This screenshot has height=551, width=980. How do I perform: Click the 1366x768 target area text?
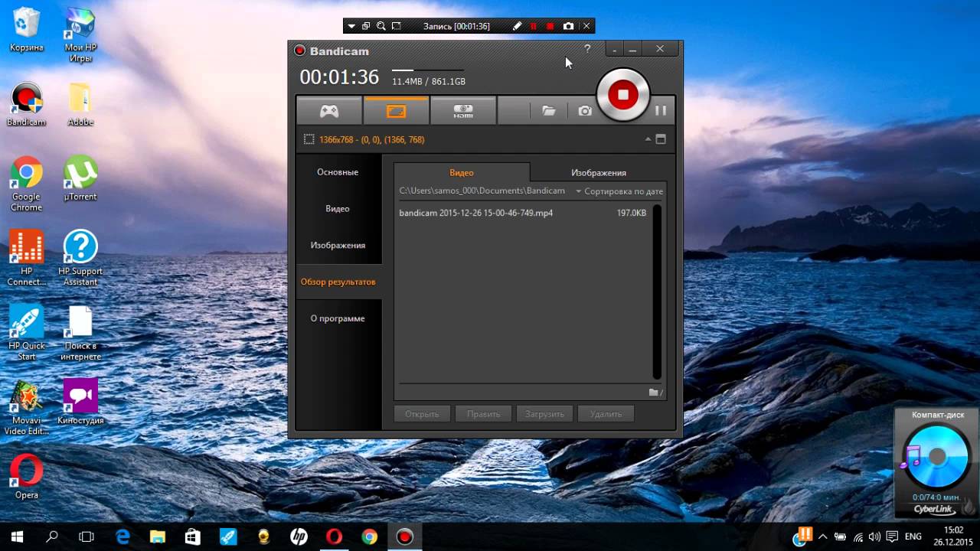click(371, 139)
